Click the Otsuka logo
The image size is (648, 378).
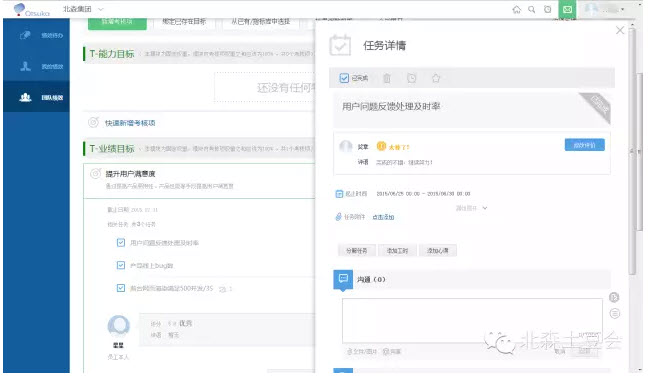(x=31, y=10)
